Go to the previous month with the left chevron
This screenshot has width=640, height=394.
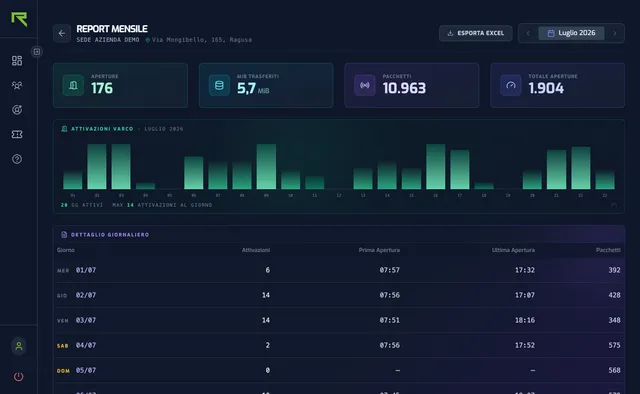pos(528,33)
